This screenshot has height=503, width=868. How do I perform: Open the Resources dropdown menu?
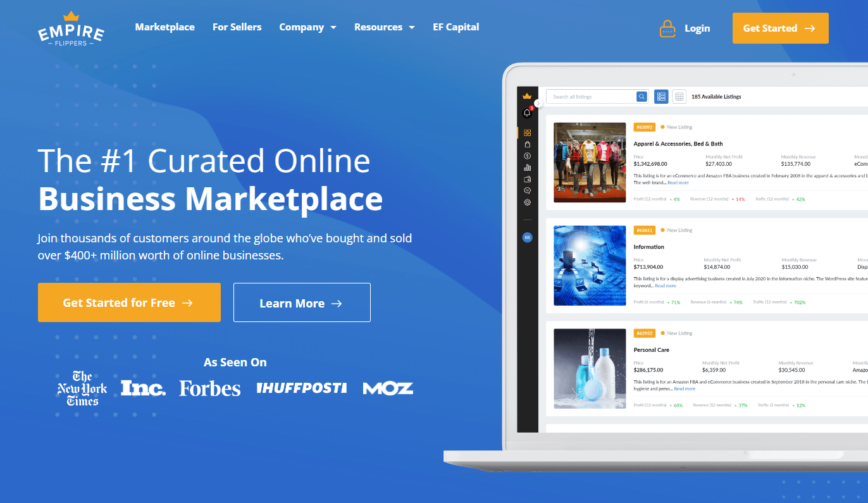[384, 27]
